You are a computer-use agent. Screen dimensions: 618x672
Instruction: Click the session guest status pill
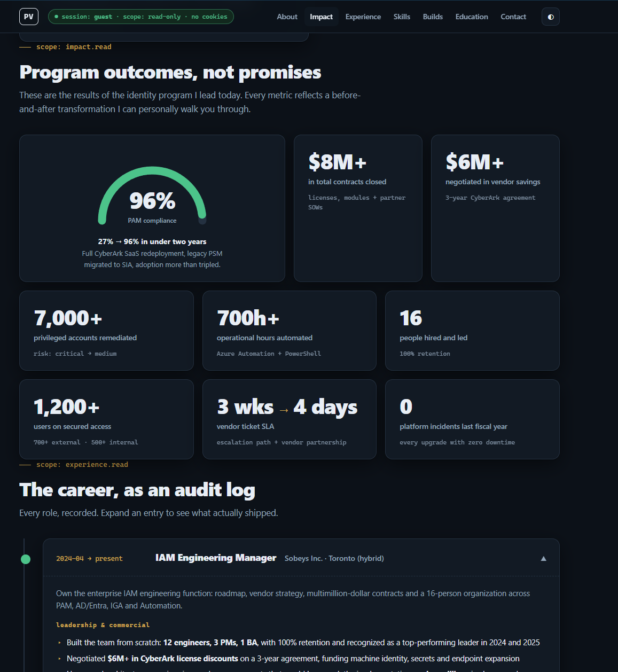141,17
